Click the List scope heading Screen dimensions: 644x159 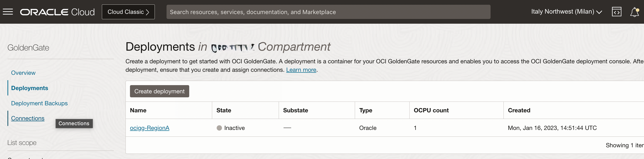coord(22,143)
